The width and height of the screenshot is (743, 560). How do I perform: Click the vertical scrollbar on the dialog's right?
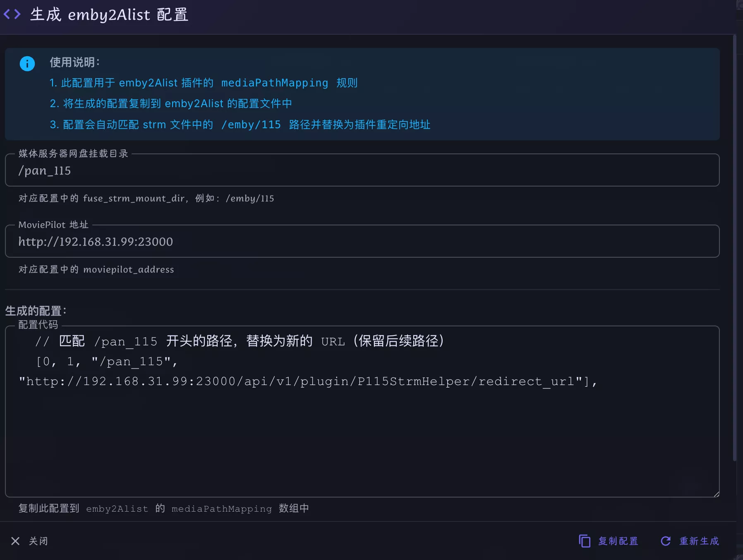click(x=734, y=248)
